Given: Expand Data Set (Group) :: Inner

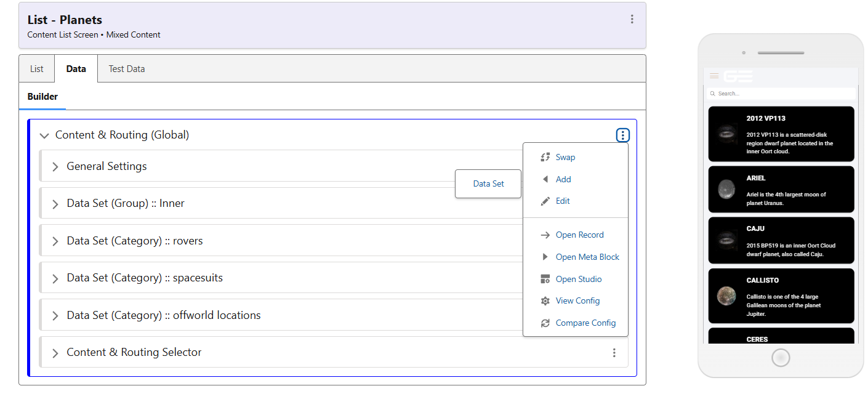Looking at the screenshot, I should click(x=55, y=204).
